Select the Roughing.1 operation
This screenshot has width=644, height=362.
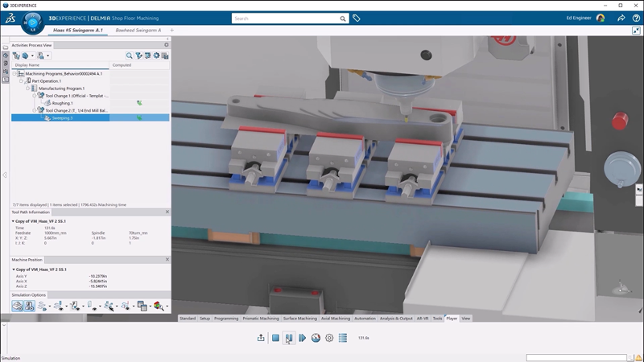coord(60,103)
